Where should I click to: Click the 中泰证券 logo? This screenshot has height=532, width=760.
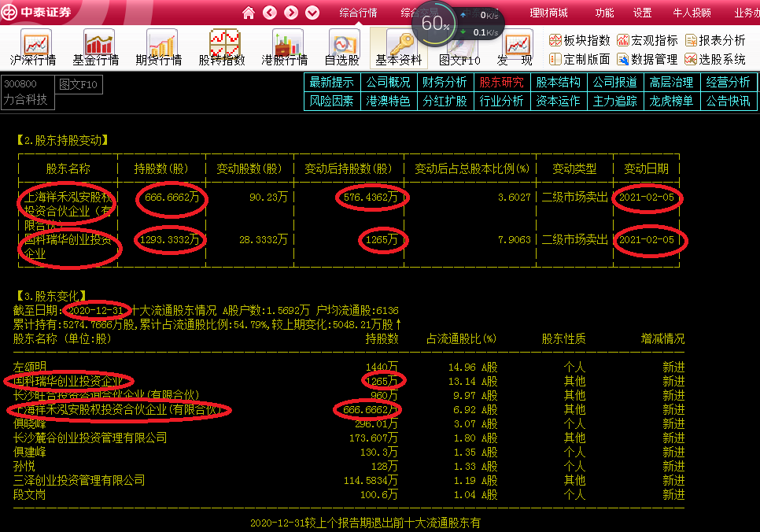36,12
